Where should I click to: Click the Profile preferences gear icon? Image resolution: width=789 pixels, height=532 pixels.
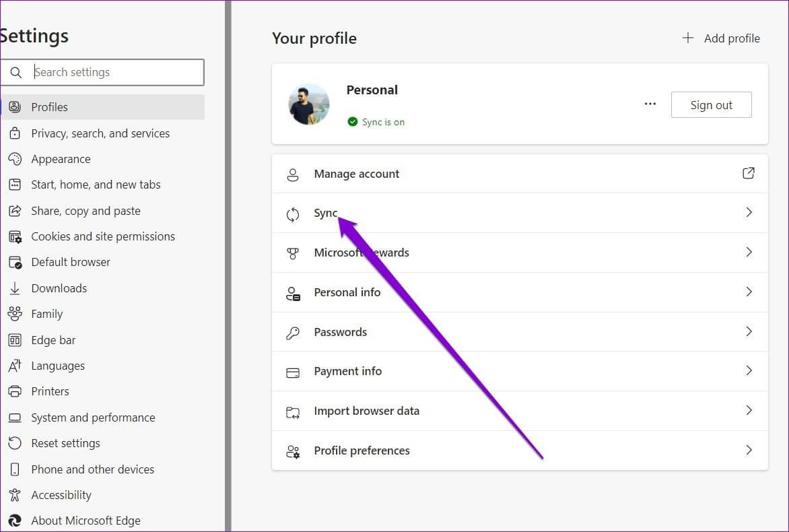tap(293, 452)
